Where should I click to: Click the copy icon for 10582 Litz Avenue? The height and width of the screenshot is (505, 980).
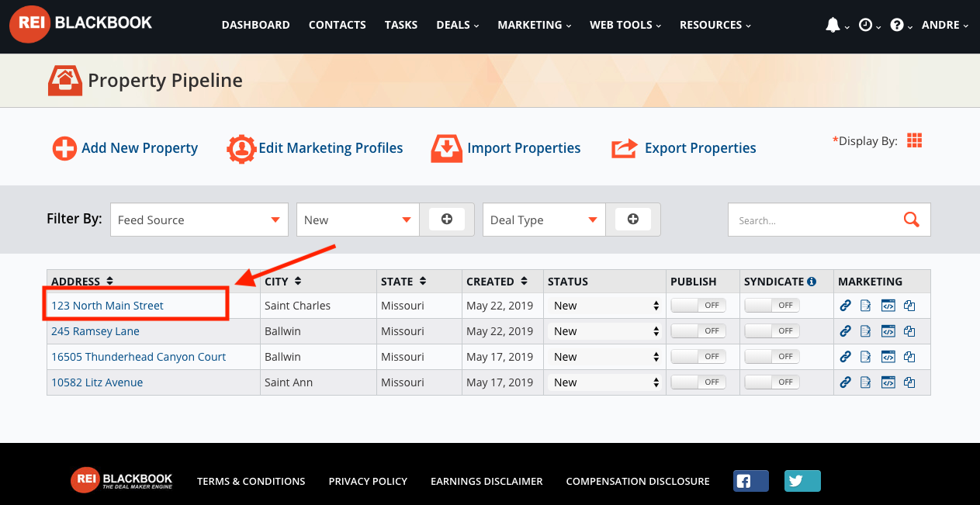[909, 382]
